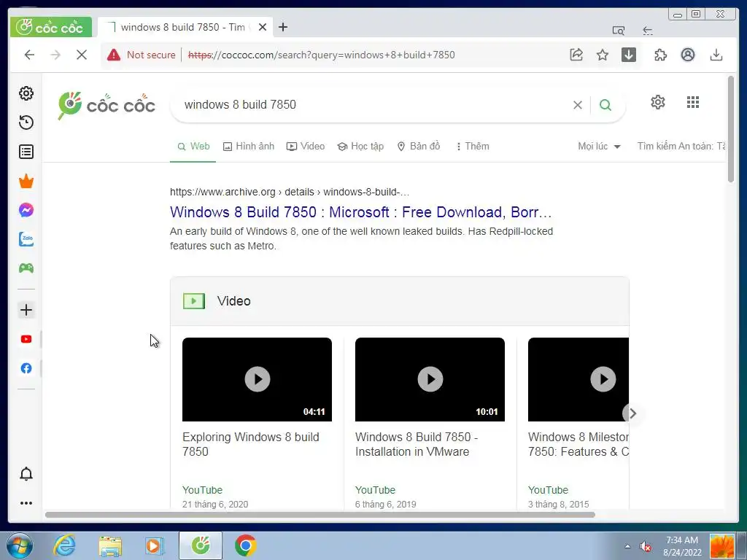Play the 04:11 video thumbnail
Viewport: 747px width, 560px height.
pyautogui.click(x=258, y=379)
